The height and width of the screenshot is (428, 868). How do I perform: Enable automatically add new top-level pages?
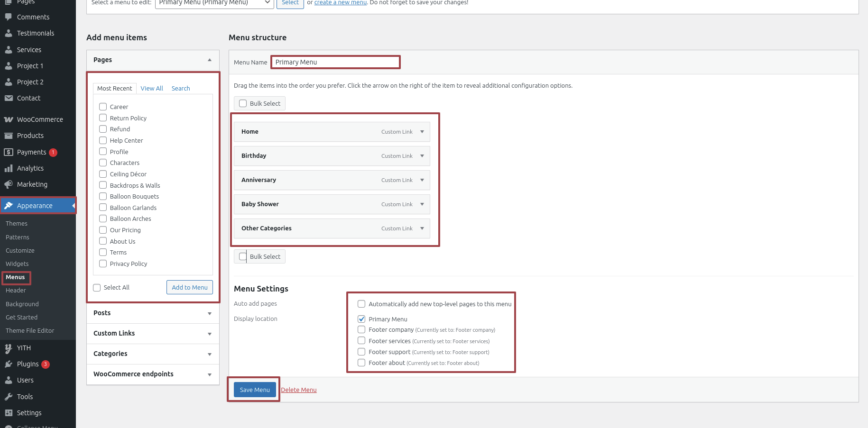[361, 304]
